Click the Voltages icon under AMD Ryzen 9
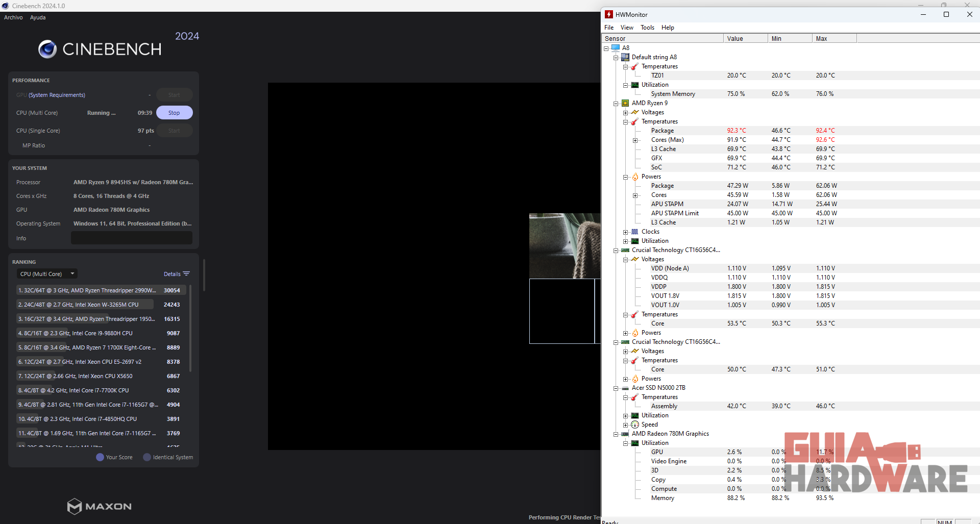Image resolution: width=980 pixels, height=524 pixels. tap(635, 112)
